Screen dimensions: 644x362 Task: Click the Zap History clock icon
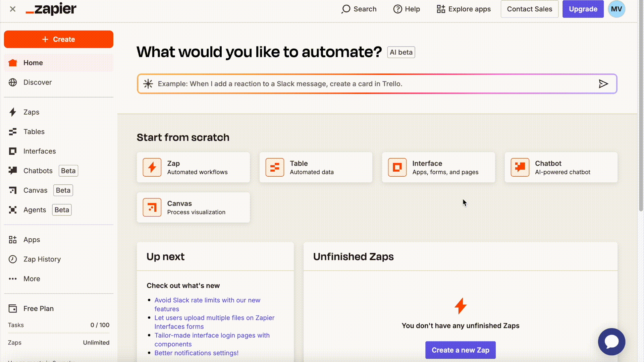[x=13, y=259]
